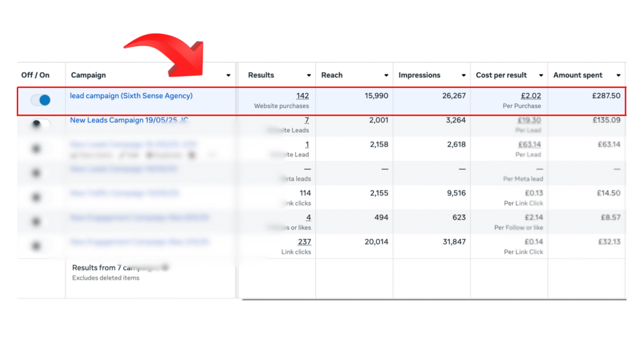Select the amount spent £135.09
This screenshot has height=362, width=644.
(x=607, y=120)
